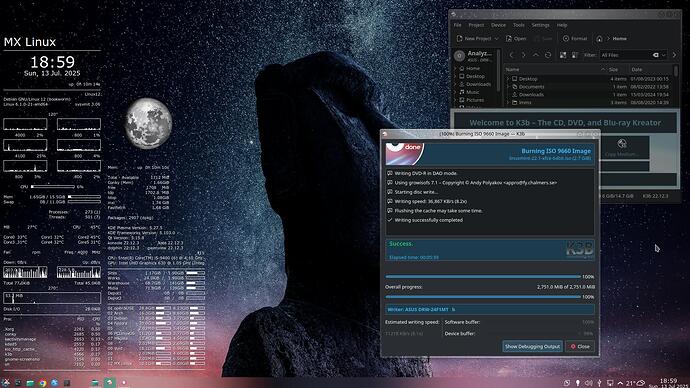Expand the New Project dropdown arrow
Image resolution: width=690 pixels, height=388 pixels.
click(x=497, y=39)
